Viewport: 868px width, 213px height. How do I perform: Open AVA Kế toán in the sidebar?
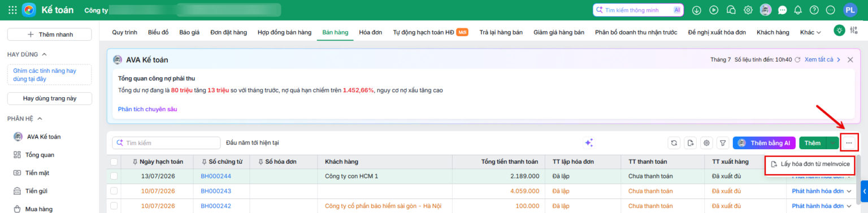coord(44,137)
